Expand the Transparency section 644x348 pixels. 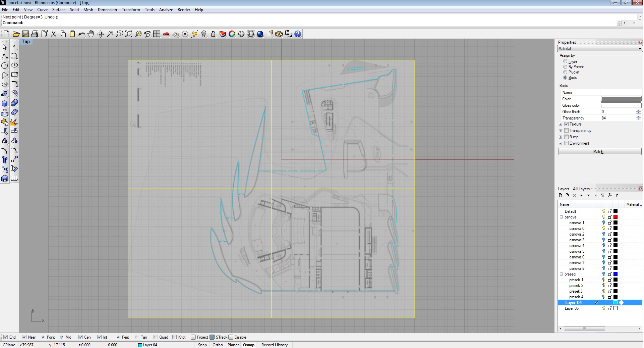(561, 131)
